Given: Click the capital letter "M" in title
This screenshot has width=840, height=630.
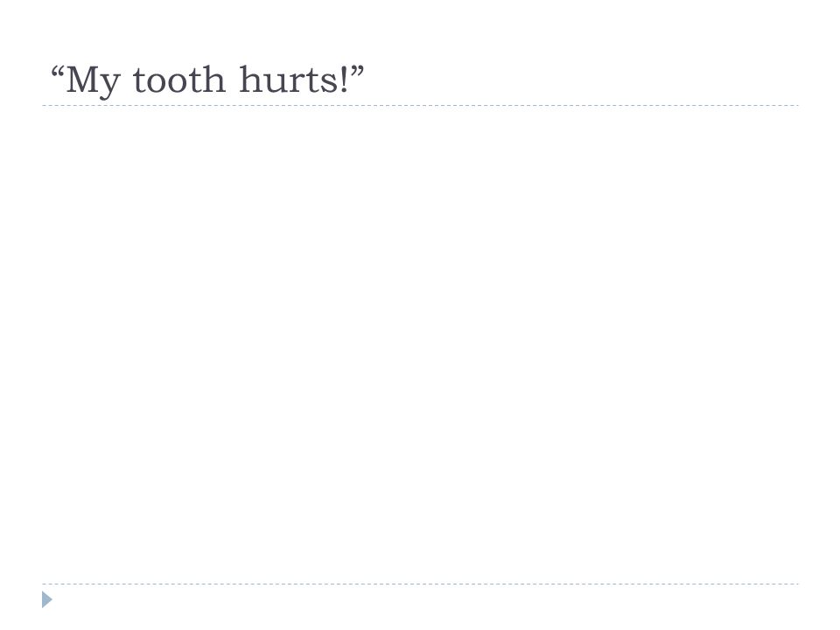Looking at the screenshot, I should [x=82, y=80].
